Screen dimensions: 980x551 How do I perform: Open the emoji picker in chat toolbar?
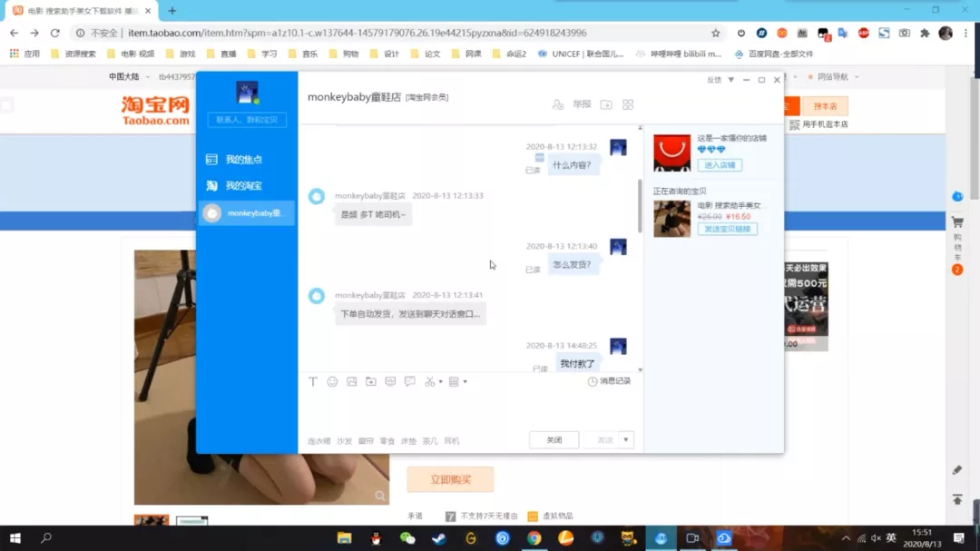coord(332,381)
